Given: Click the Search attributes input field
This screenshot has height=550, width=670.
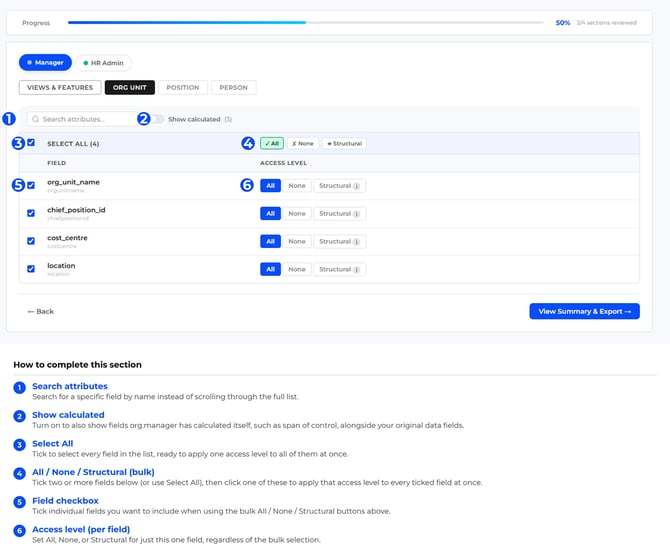Looking at the screenshot, I should [82, 119].
